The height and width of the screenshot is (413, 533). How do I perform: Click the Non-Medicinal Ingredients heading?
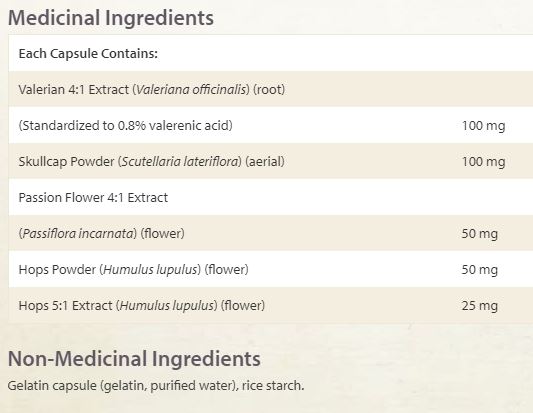[134, 359]
